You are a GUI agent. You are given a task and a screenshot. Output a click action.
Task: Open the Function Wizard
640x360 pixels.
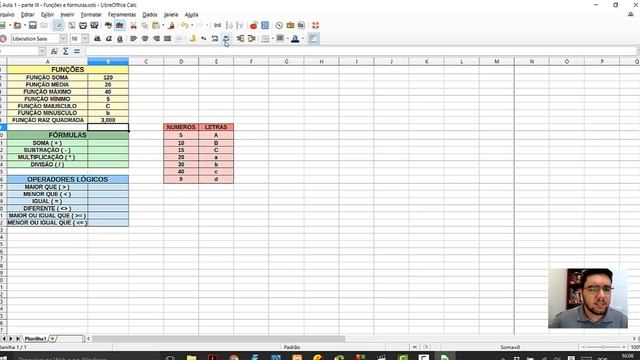54,51
